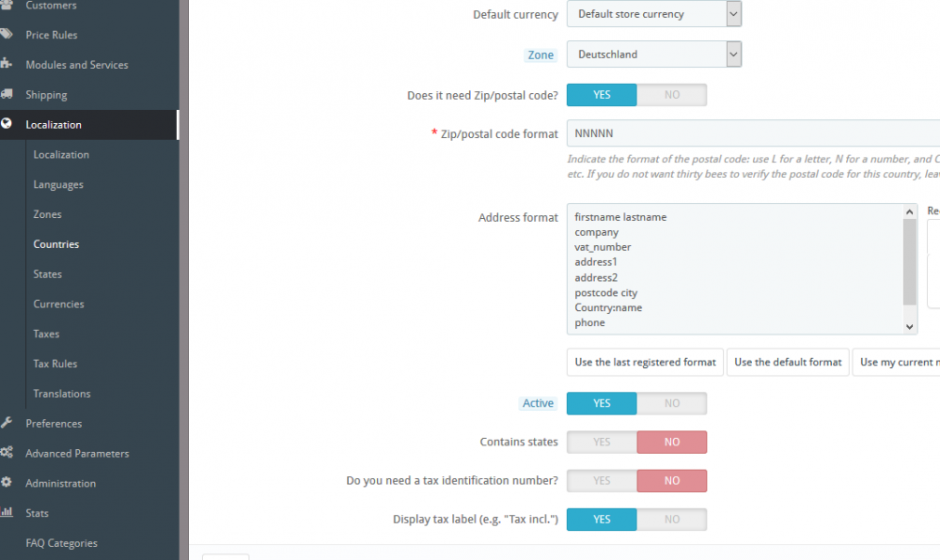Set Zip/postal code requirement to NO
The width and height of the screenshot is (940, 560).
[x=671, y=95]
